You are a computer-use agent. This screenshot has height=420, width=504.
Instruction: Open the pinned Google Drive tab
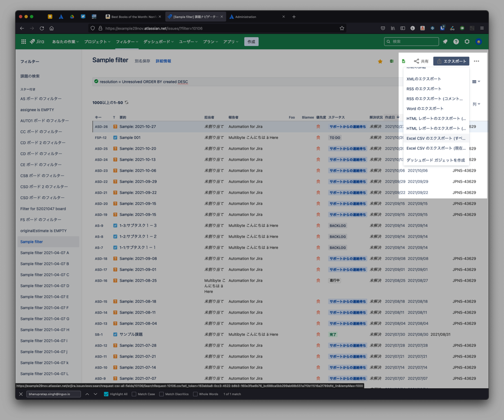point(72,17)
